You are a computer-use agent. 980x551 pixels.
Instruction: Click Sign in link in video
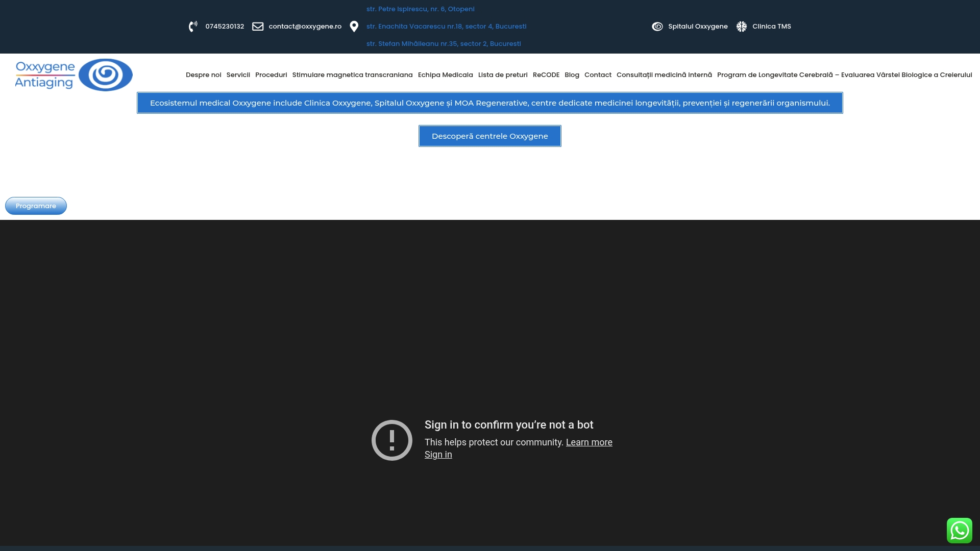(438, 455)
